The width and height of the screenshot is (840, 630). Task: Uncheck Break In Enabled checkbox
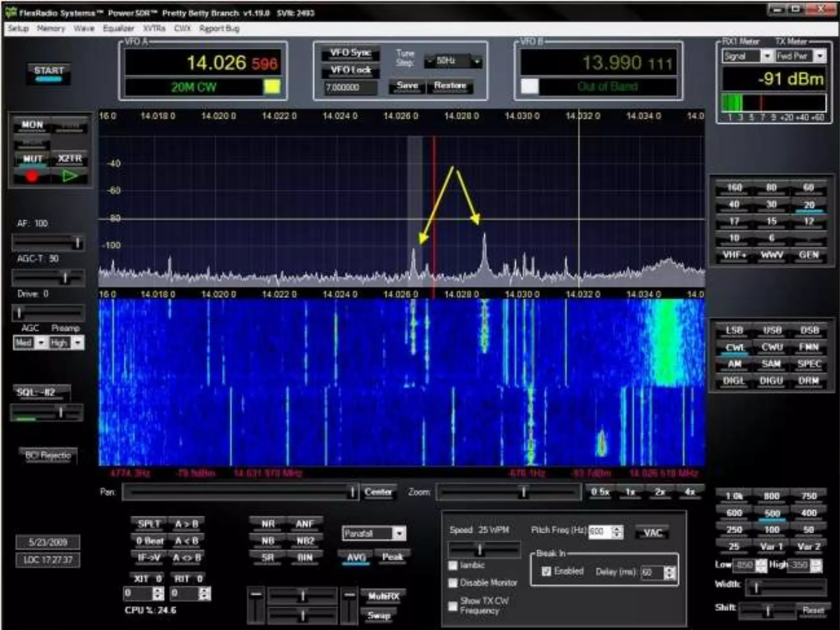point(546,571)
